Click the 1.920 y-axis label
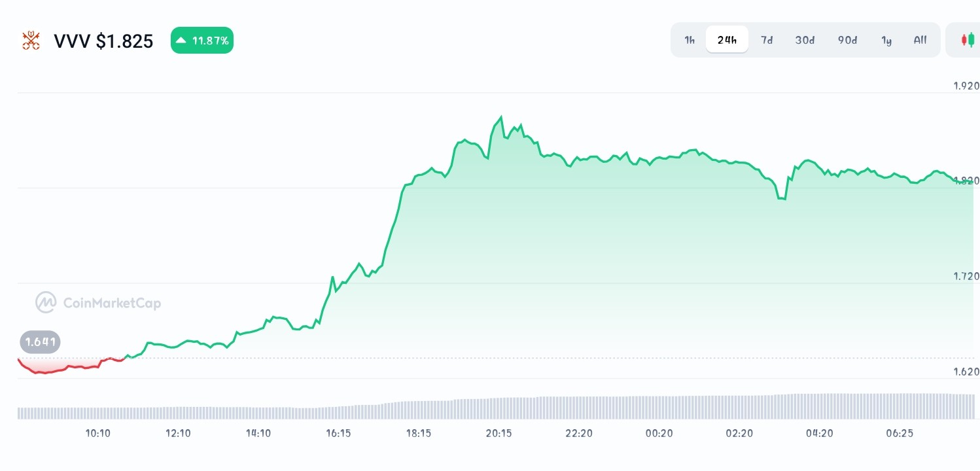The height and width of the screenshot is (471, 980). [966, 86]
